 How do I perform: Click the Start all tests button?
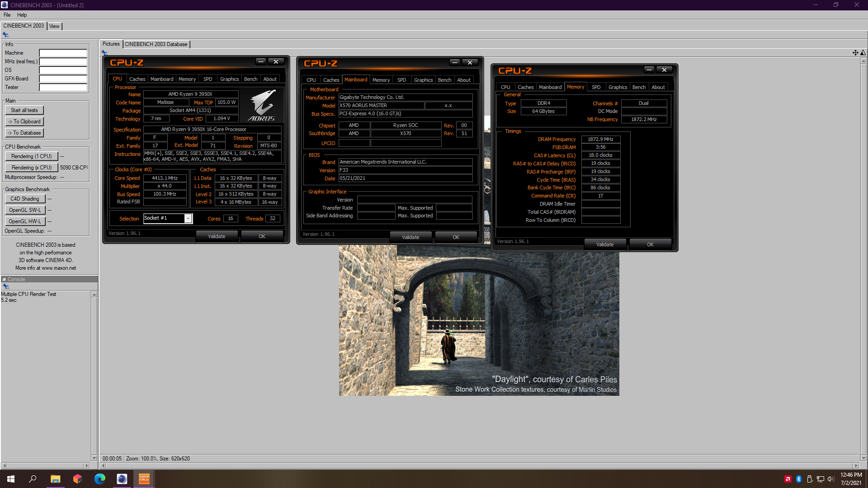tap(24, 110)
